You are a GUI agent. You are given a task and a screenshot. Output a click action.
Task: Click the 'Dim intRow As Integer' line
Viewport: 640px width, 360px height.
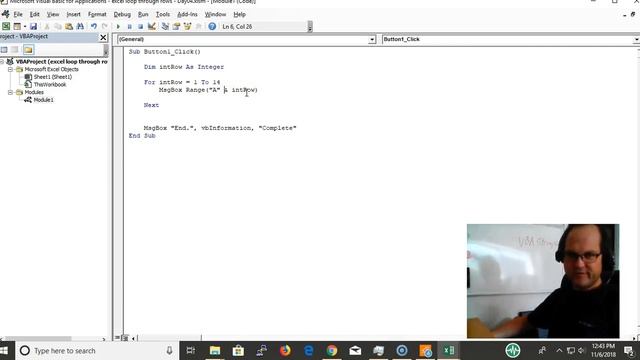pyautogui.click(x=184, y=67)
